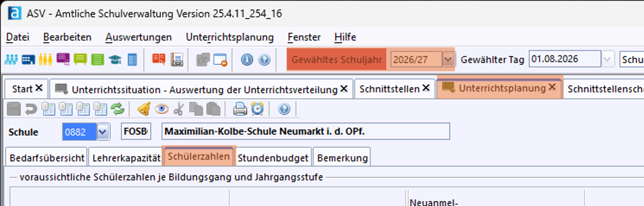The width and height of the screenshot is (644, 206).
Task: Close the Start tab
Action: pyautogui.click(x=39, y=88)
